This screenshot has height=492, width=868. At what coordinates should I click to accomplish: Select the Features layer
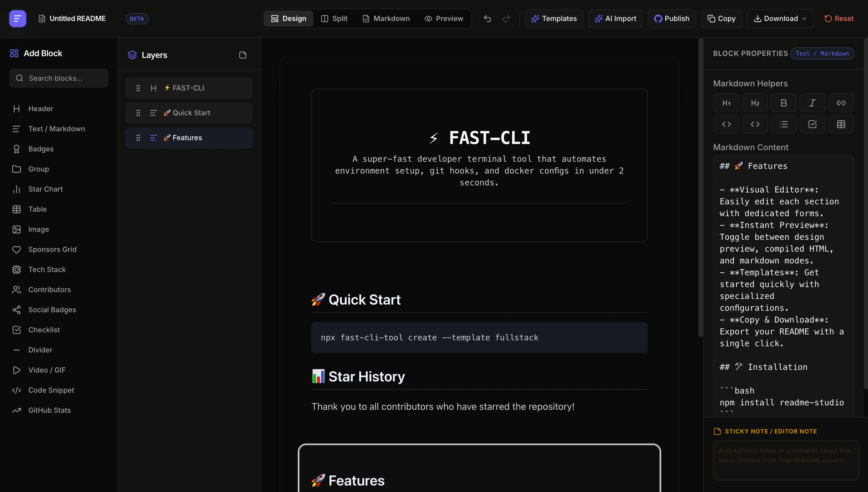tap(189, 138)
